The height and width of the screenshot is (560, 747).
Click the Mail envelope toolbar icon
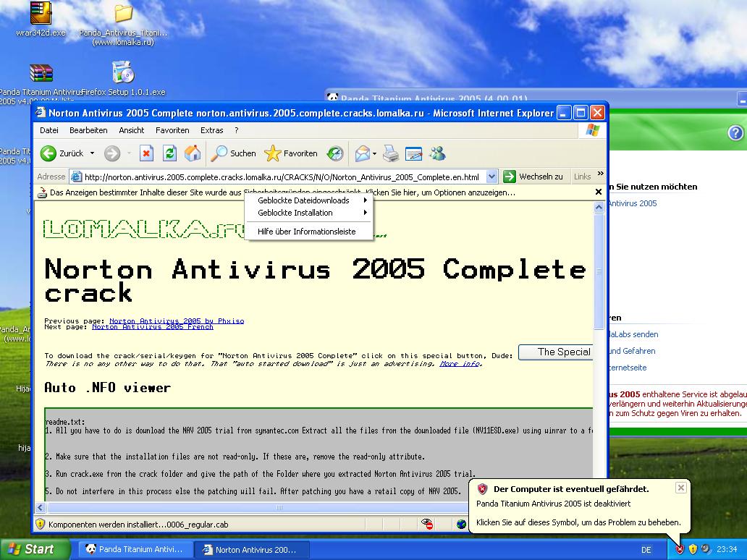363,153
